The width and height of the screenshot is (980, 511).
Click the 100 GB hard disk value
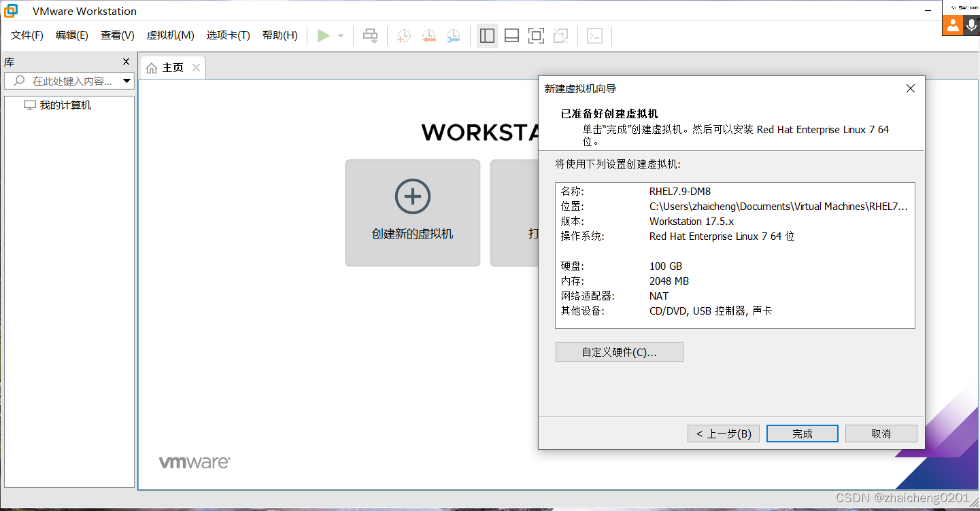tap(666, 266)
